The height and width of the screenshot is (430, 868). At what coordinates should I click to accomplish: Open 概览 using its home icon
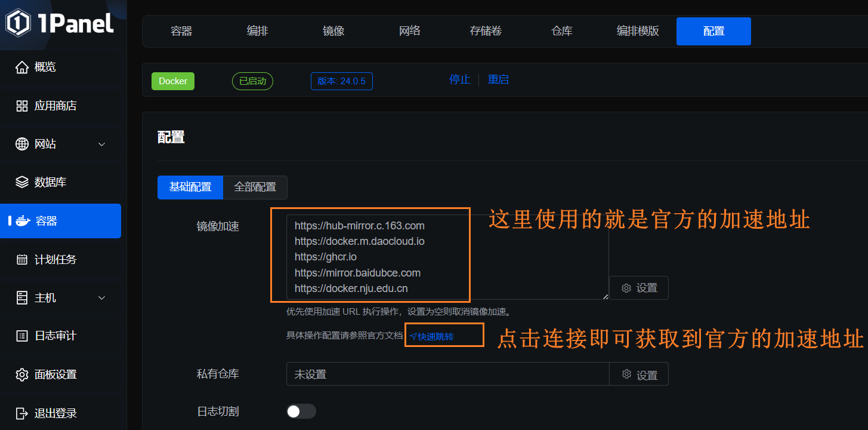[21, 66]
